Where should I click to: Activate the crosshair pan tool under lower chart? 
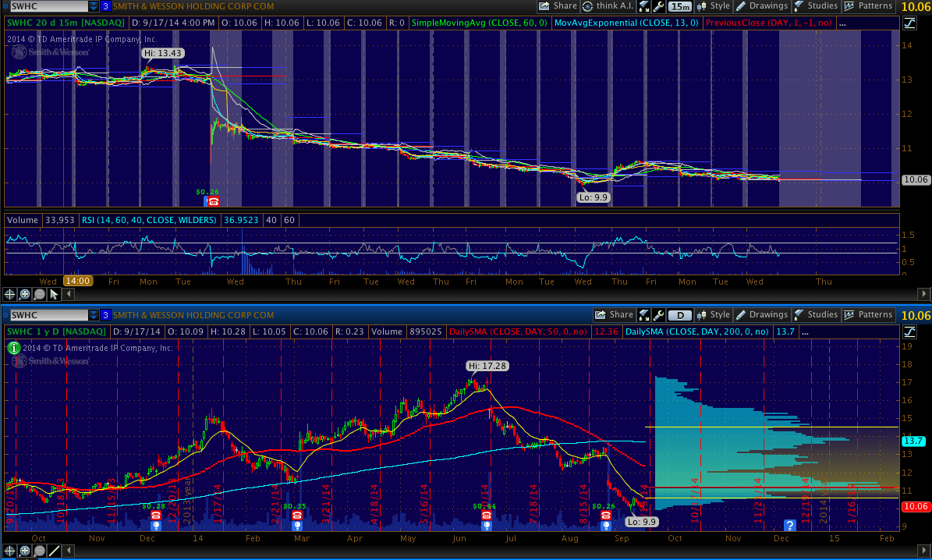click(10, 551)
